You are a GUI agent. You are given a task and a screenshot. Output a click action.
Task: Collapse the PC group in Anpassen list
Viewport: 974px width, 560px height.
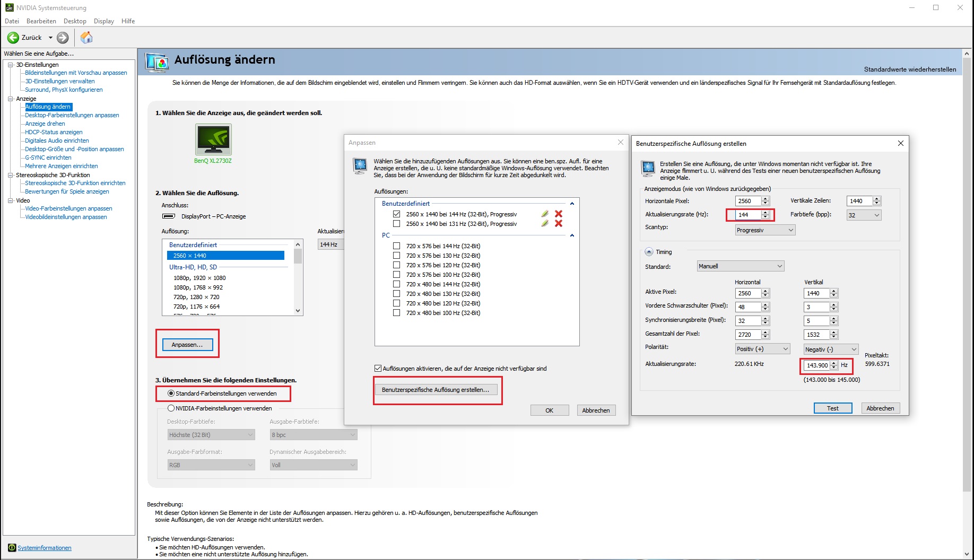[572, 235]
